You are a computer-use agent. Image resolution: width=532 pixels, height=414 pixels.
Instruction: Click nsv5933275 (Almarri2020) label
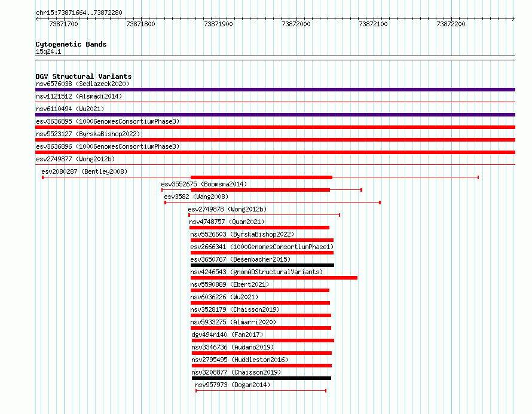233,322
